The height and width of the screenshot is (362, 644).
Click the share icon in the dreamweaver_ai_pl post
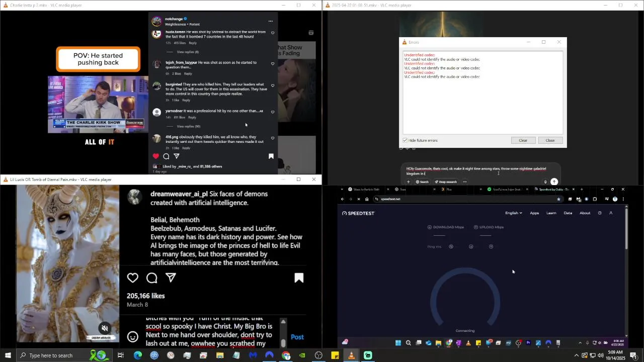pos(171,278)
